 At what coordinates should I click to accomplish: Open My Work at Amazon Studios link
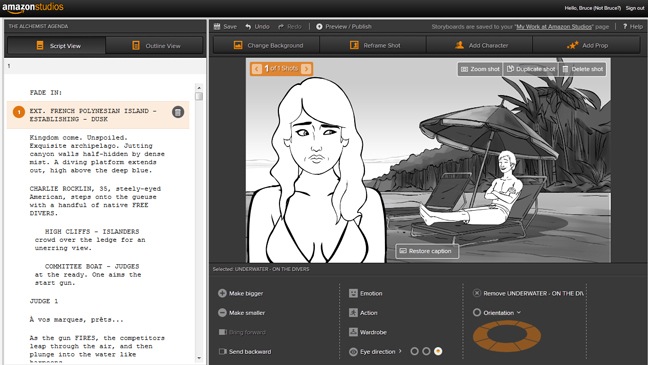tap(554, 26)
